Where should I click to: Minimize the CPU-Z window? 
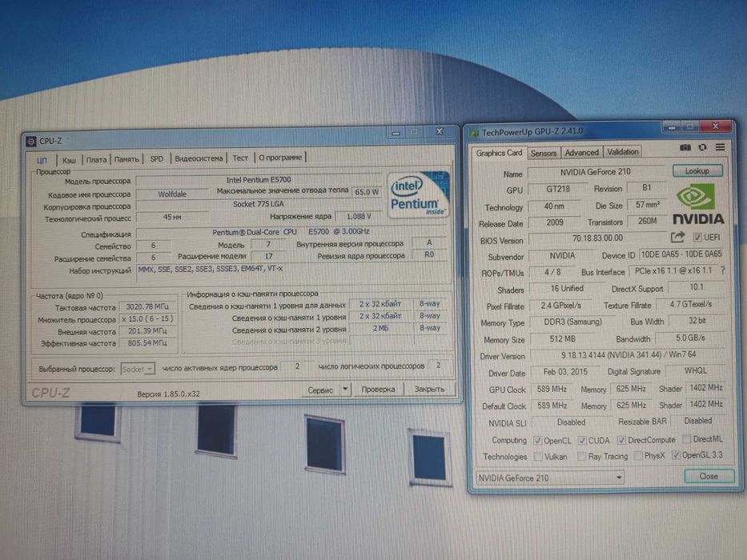[x=396, y=132]
